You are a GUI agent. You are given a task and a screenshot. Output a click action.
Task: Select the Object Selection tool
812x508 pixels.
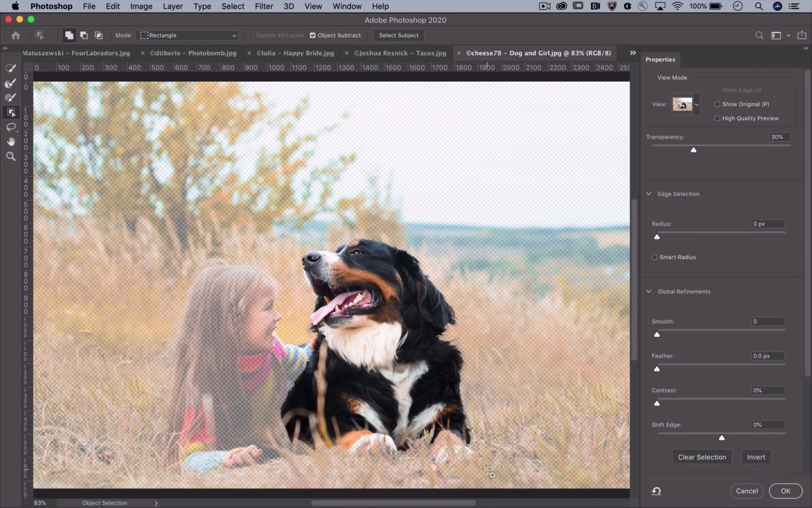click(11, 112)
